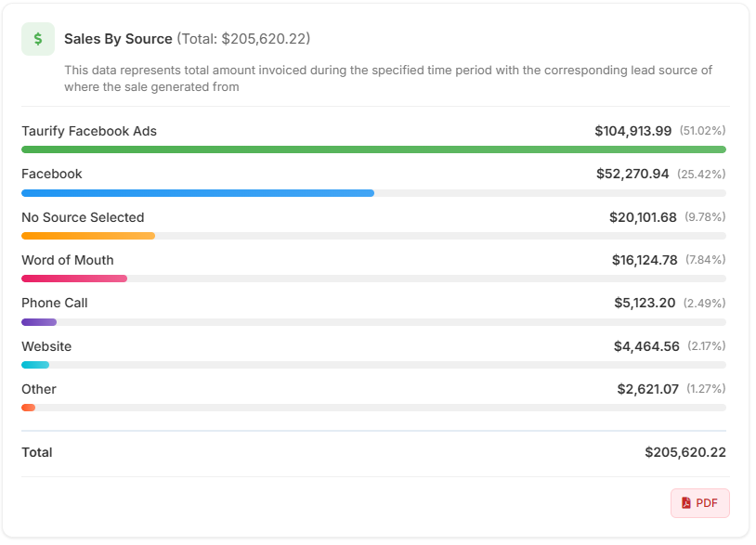Select the Website source label
Screen dimensions: 756x545
click(x=46, y=346)
